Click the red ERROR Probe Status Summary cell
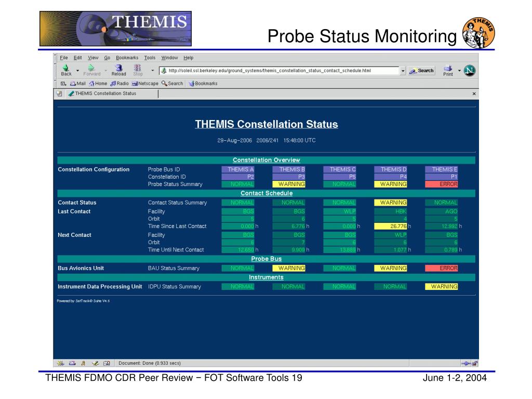The image size is (532, 399). click(x=441, y=184)
